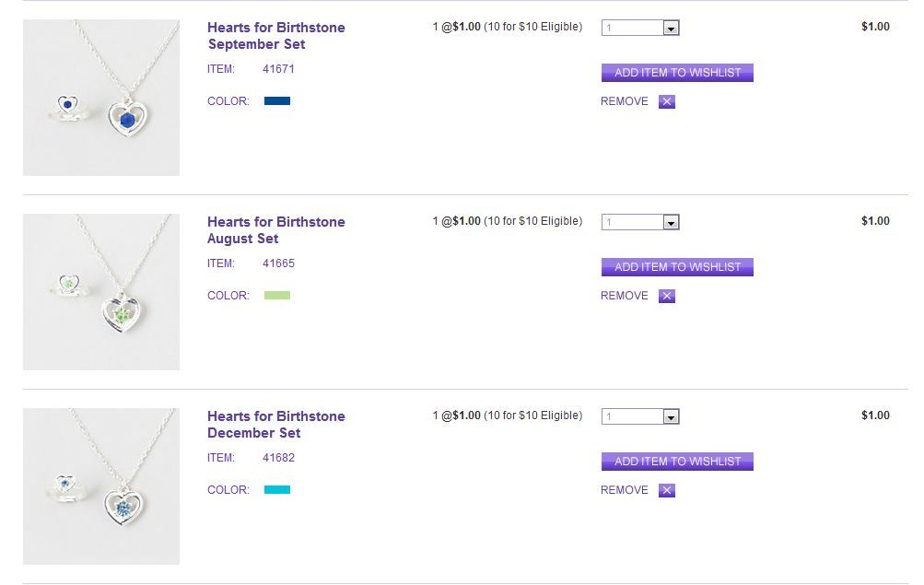Click the dark blue color swatch
Viewport: 924px width, 585px height.
277,101
